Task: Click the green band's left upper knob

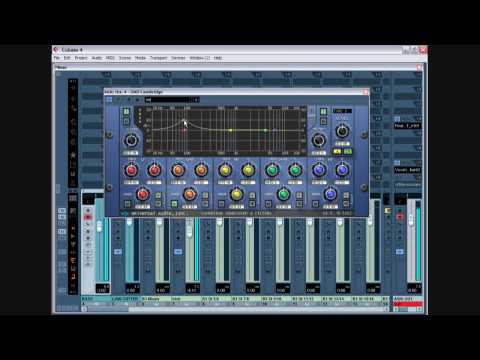Action: pyautogui.click(x=272, y=170)
